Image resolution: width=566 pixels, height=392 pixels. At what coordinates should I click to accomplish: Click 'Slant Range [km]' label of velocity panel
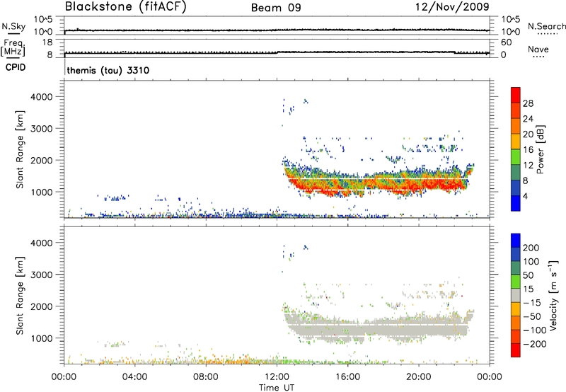(x=20, y=296)
